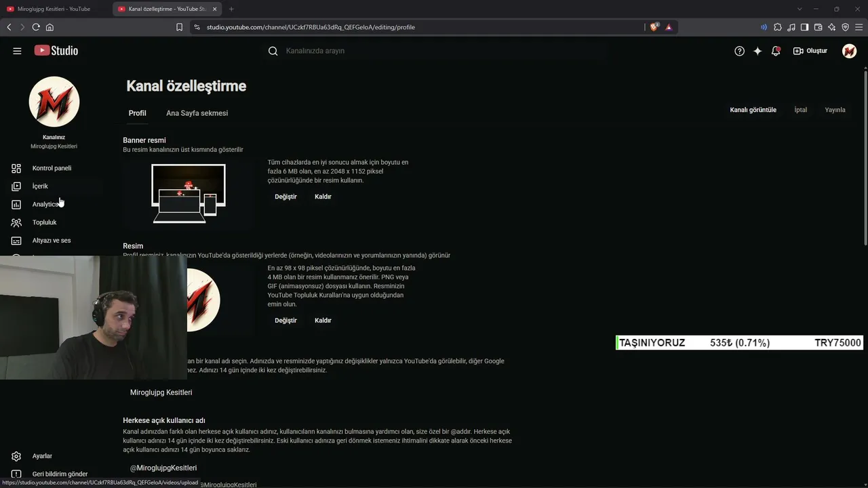The width and height of the screenshot is (868, 488).
Task: Click the Kanal özelleştirme page heading
Action: click(186, 86)
